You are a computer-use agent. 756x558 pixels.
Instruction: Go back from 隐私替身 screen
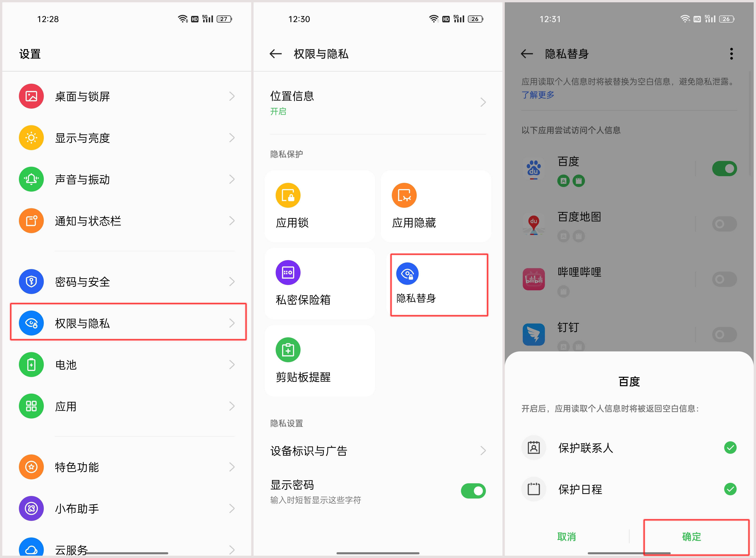[527, 54]
